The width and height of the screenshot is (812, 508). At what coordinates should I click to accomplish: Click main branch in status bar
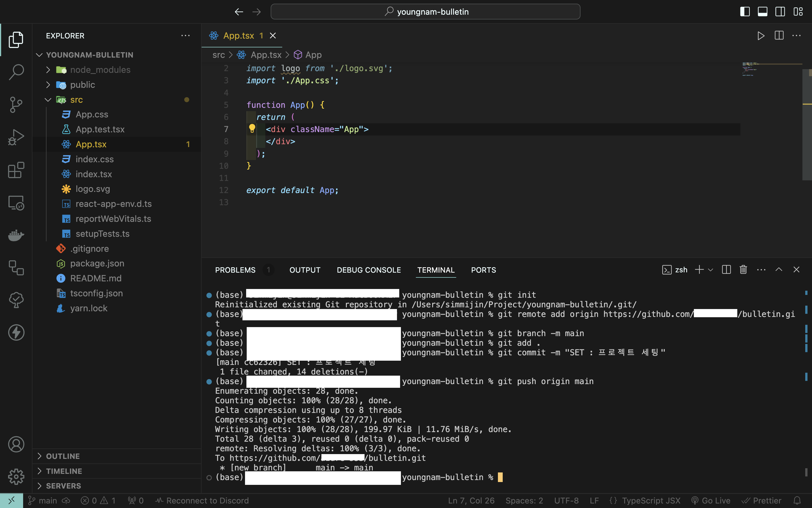coord(43,501)
